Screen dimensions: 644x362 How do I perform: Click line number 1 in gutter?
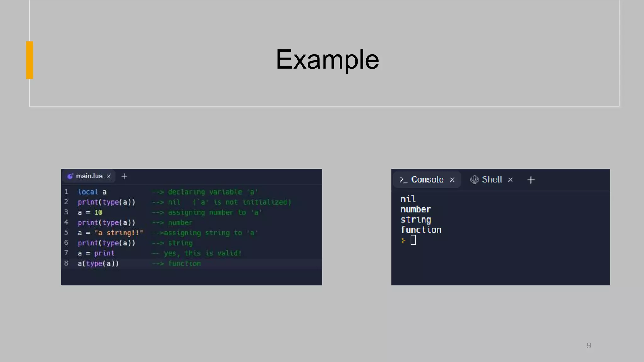tap(66, 191)
